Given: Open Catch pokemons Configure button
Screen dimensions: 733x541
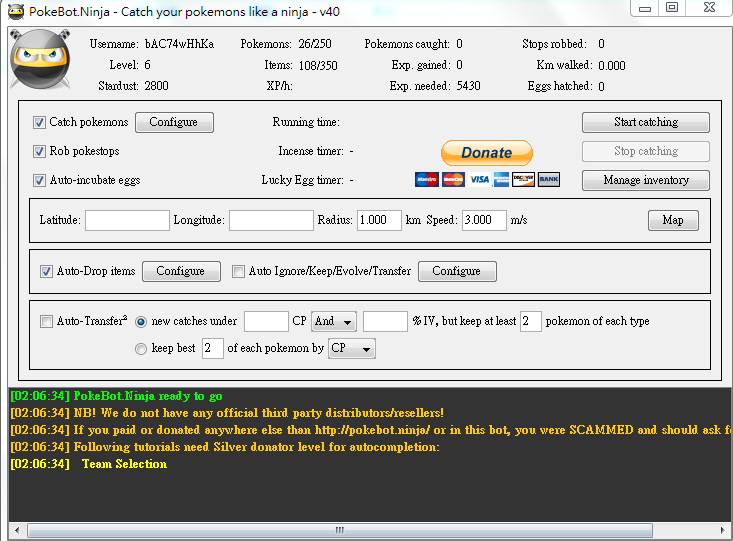Looking at the screenshot, I should point(174,123).
